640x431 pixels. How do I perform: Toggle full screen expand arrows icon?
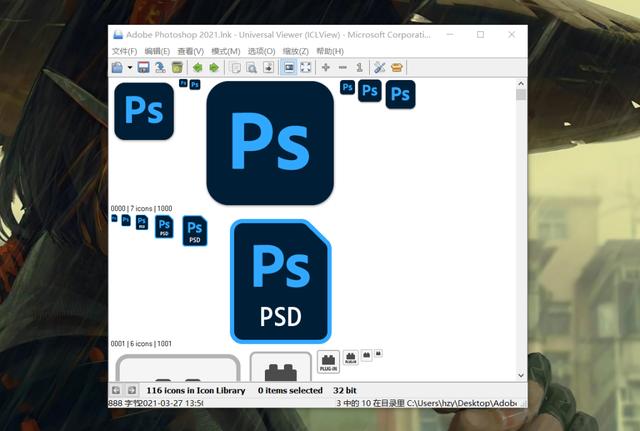[306, 67]
